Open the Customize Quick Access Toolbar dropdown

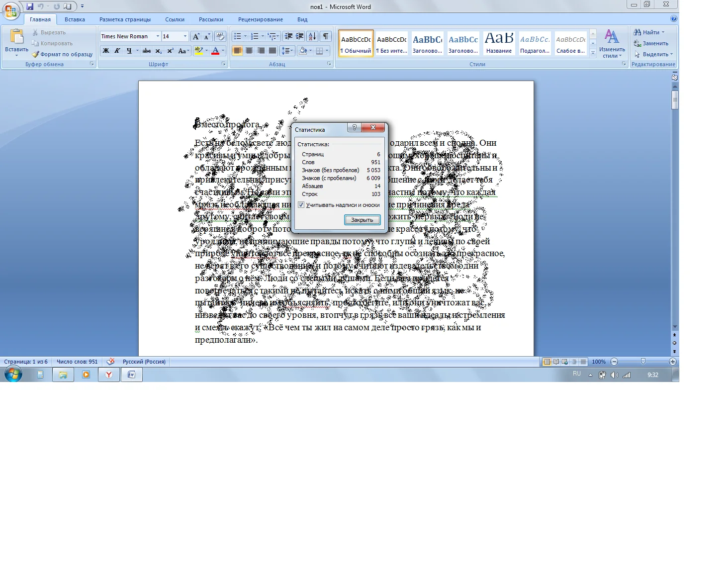(x=82, y=6)
